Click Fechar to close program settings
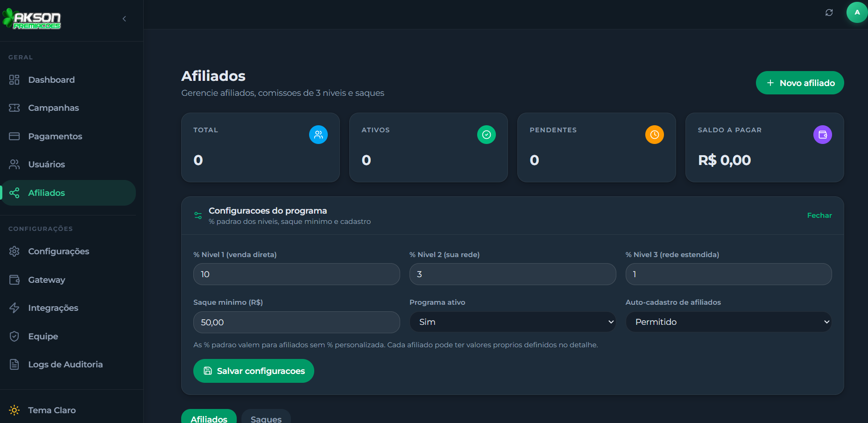This screenshot has width=868, height=423. click(x=819, y=215)
